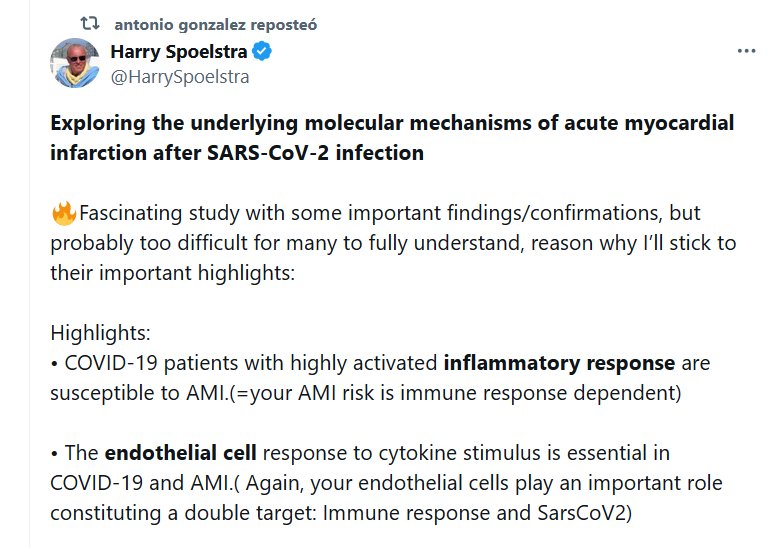Screen dimensions: 768x548
Task: Click the bold inflammatory response text
Action: pos(559,362)
